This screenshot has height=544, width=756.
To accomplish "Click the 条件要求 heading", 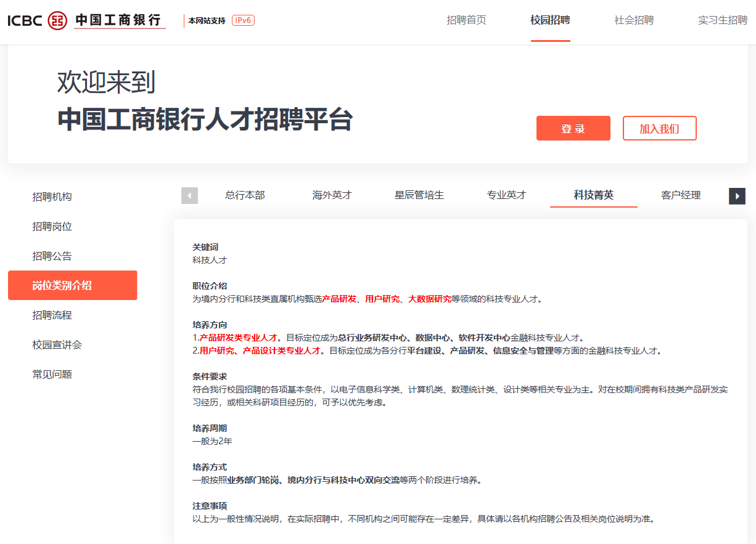I will (210, 376).
